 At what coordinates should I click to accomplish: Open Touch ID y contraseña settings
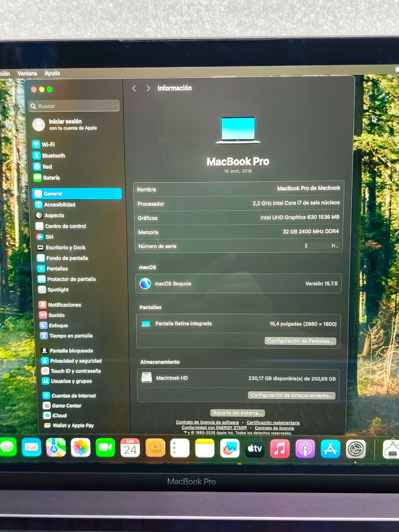click(x=71, y=371)
